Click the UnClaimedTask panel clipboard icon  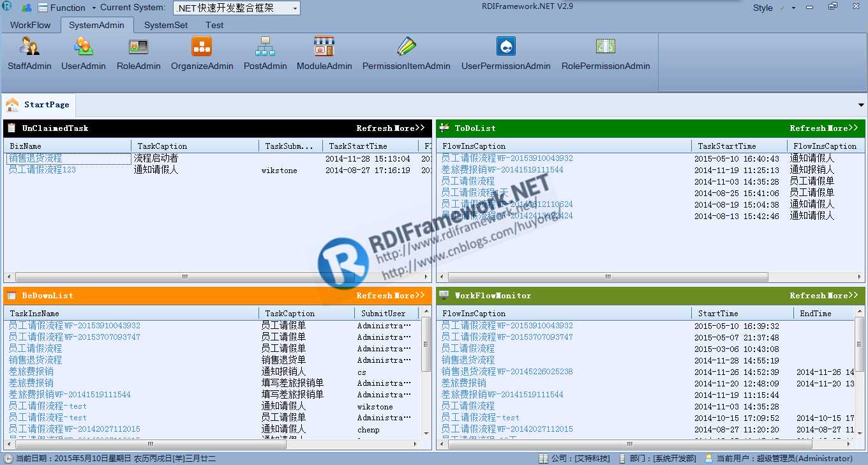(x=11, y=128)
